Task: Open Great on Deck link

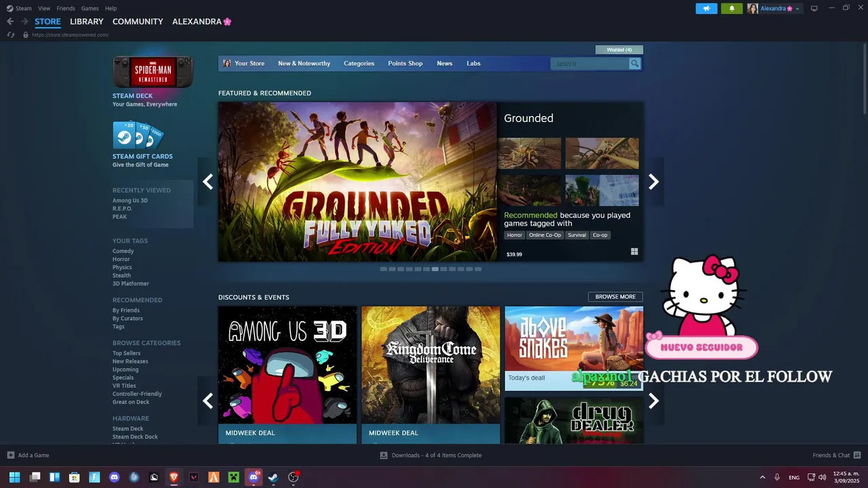Action: point(131,402)
